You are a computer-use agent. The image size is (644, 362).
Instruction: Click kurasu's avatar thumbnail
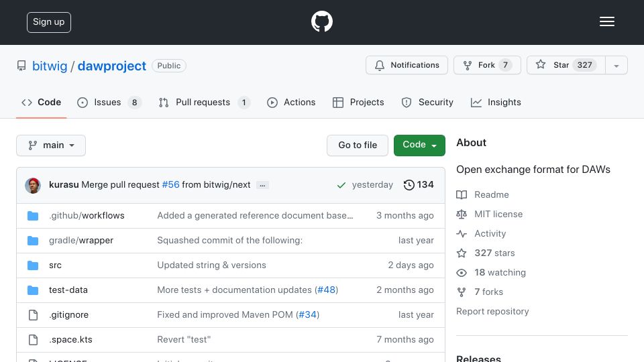click(33, 186)
